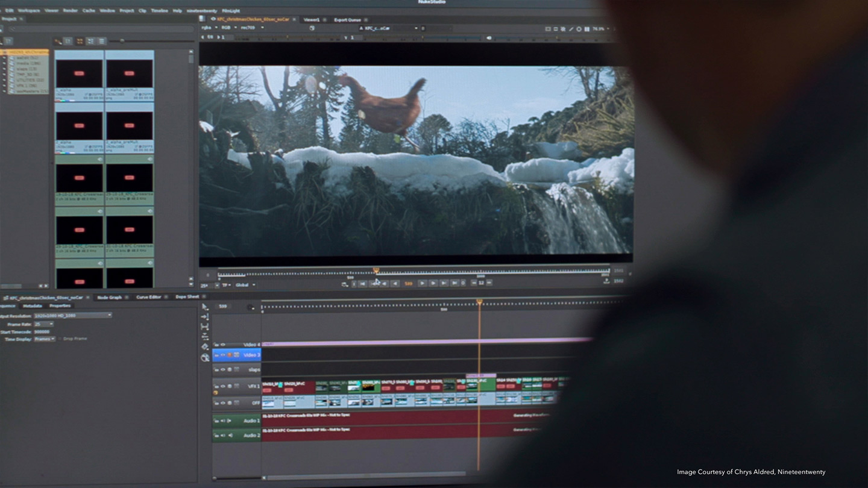
Task: Switch to the Dope Sheet tab
Action: 187,297
